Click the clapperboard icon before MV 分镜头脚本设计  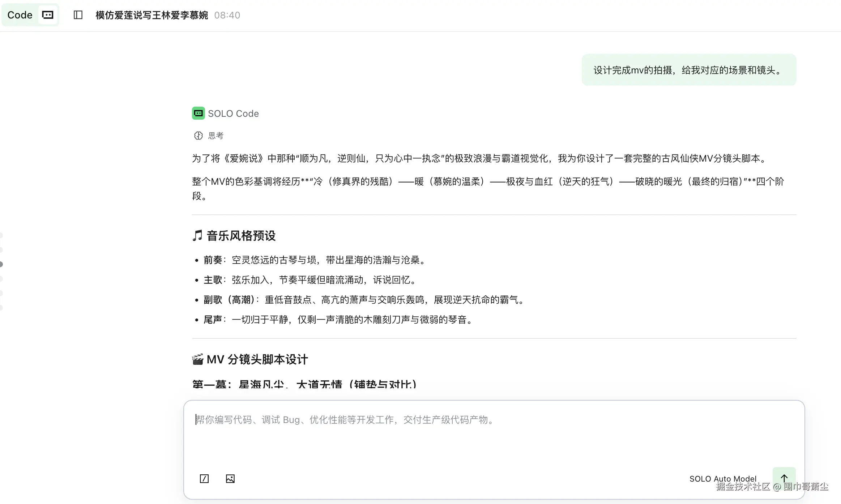(197, 359)
